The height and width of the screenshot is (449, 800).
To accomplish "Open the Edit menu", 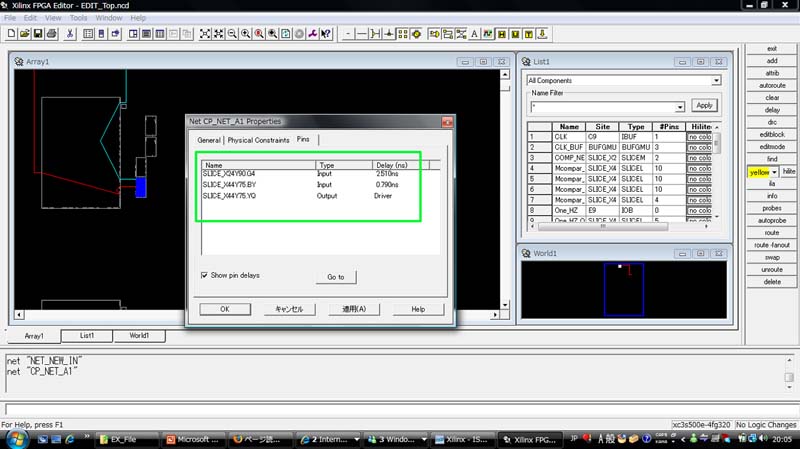I will (30, 18).
